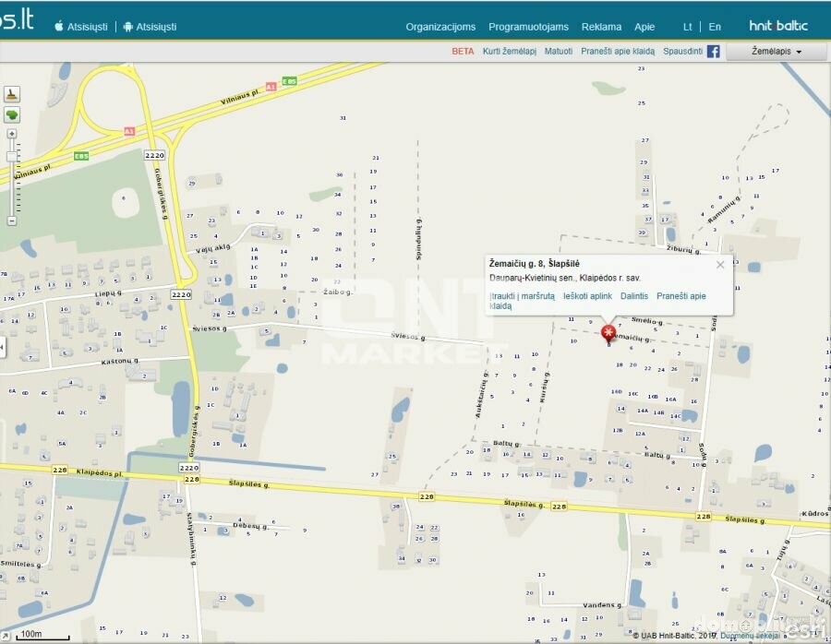
Task: Click the Klaipėdos pl. road label
Action: coord(99,472)
